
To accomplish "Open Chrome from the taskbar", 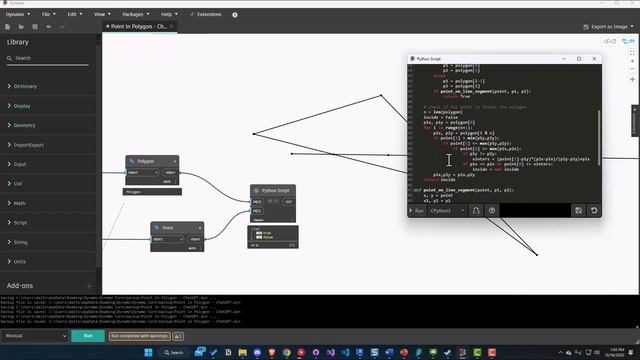I will pos(287,352).
